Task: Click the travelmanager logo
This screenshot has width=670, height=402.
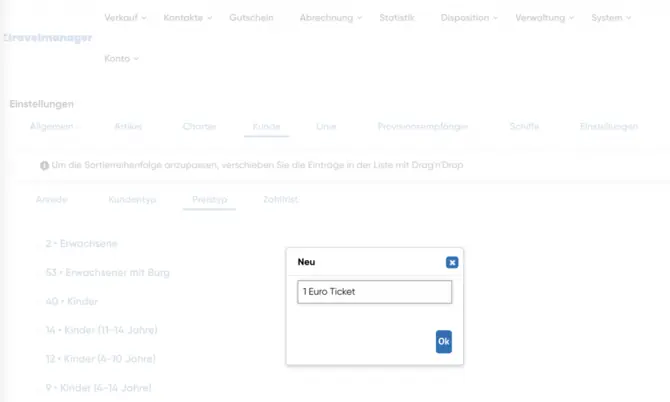Action: pyautogui.click(x=47, y=37)
